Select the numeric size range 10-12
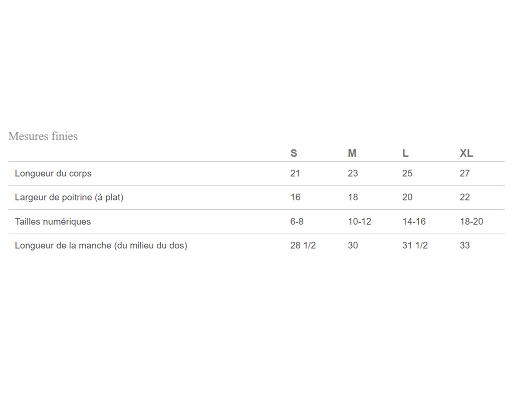The height and width of the screenshot is (420, 513). click(x=360, y=221)
